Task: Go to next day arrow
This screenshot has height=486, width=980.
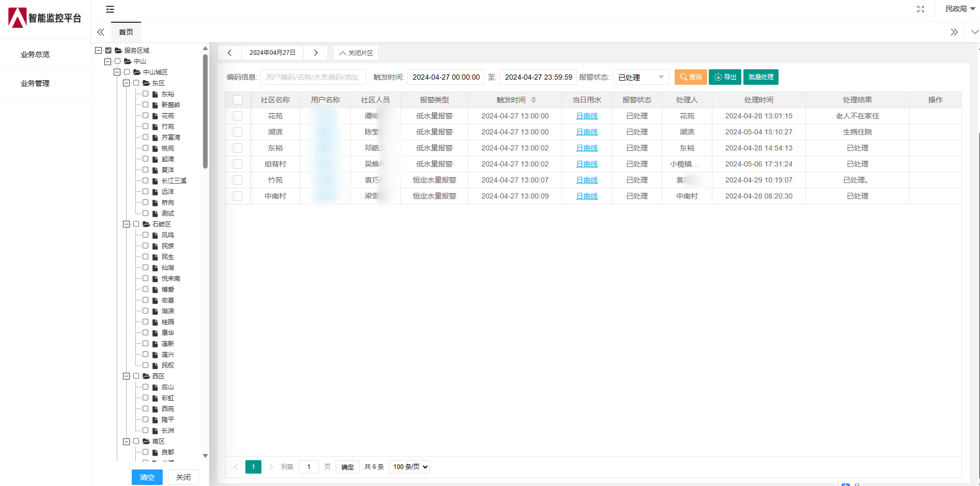Action: coord(316,53)
